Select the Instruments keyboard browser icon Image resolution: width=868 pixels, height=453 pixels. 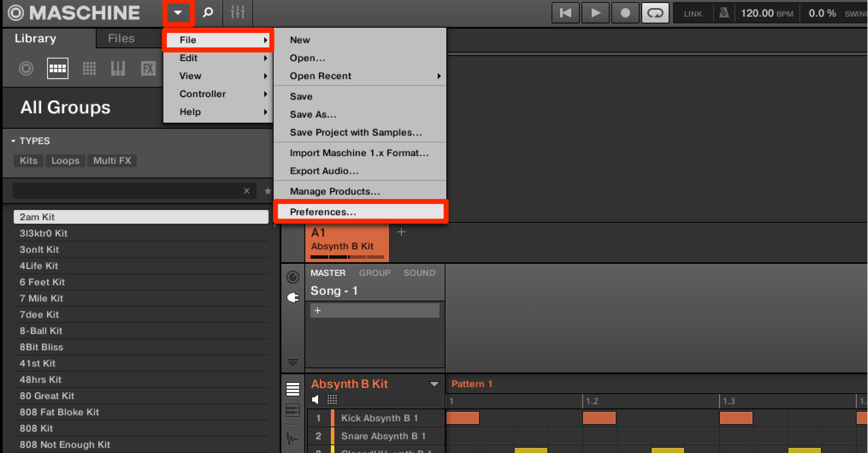pos(118,68)
